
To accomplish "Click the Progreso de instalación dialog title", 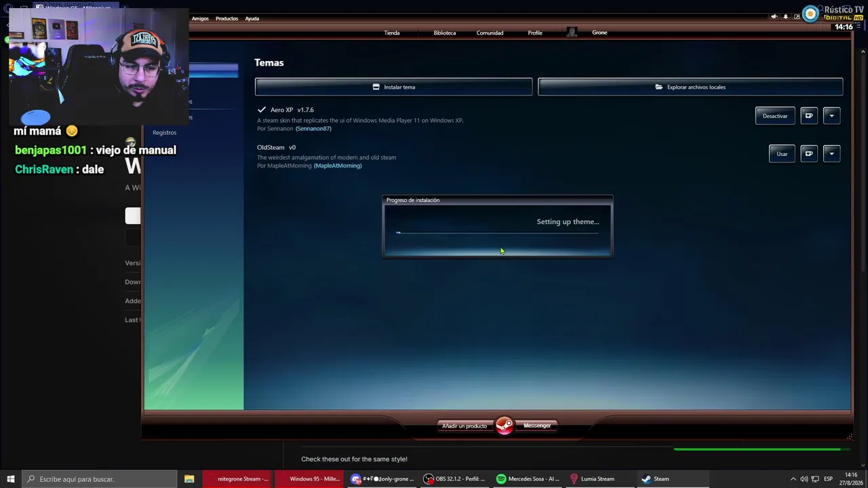I will click(x=413, y=200).
